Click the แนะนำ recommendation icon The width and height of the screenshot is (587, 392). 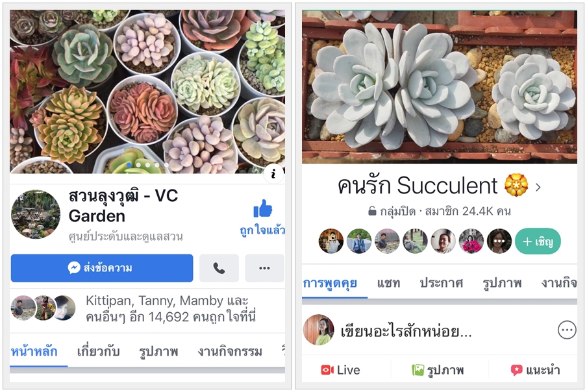pyautogui.click(x=517, y=370)
